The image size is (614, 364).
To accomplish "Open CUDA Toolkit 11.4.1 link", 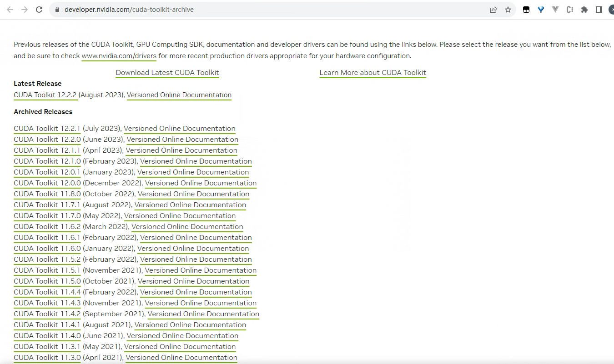I will [47, 325].
